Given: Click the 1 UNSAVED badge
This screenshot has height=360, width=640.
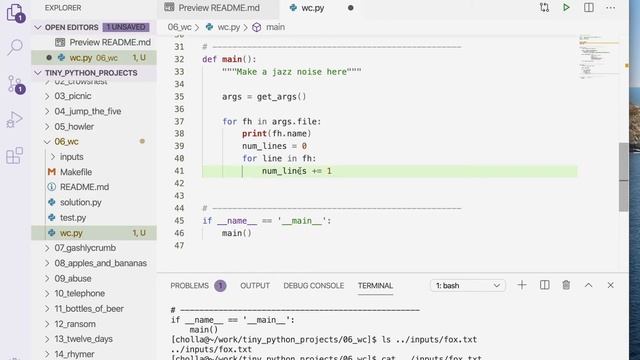Looking at the screenshot, I should (126, 27).
